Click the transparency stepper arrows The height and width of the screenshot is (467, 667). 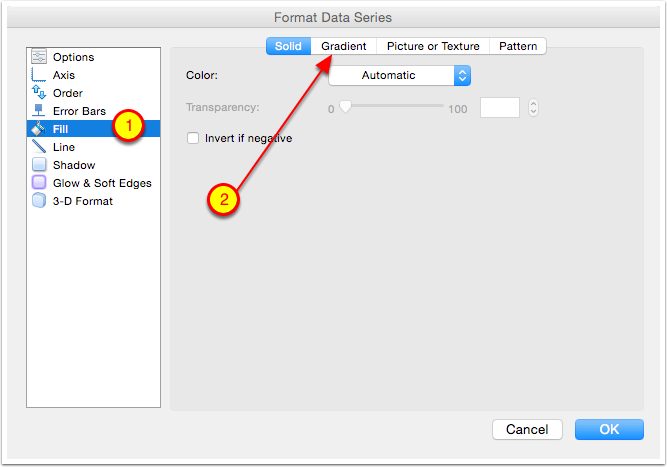pos(533,108)
